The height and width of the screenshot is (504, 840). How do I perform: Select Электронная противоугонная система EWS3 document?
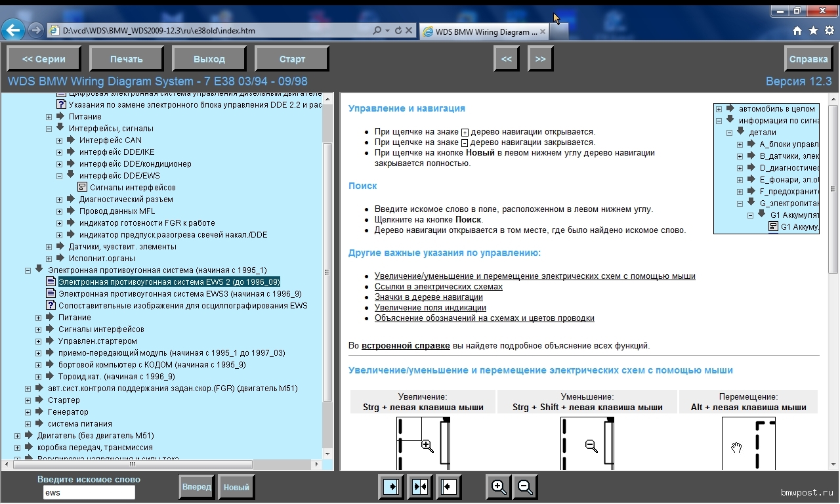180,294
